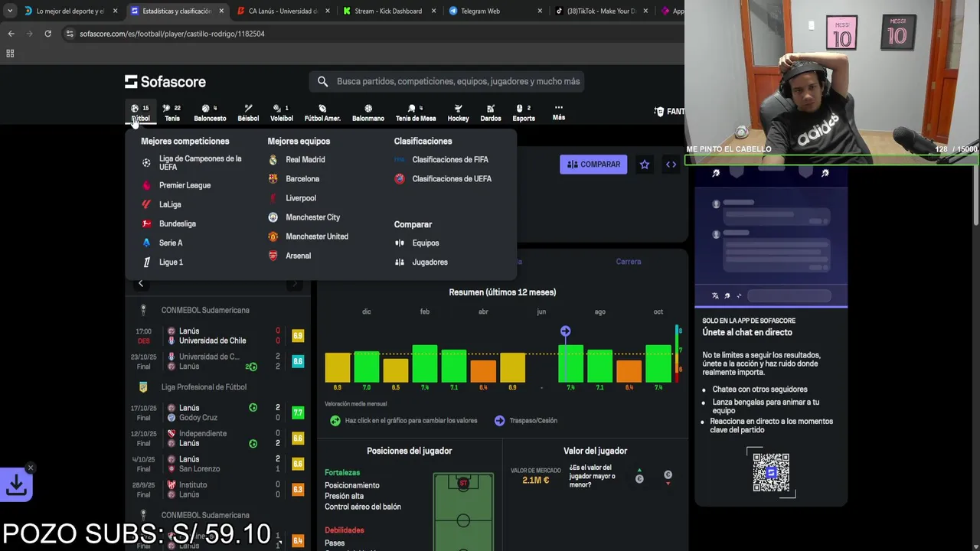Open Serie A competition

(162, 243)
